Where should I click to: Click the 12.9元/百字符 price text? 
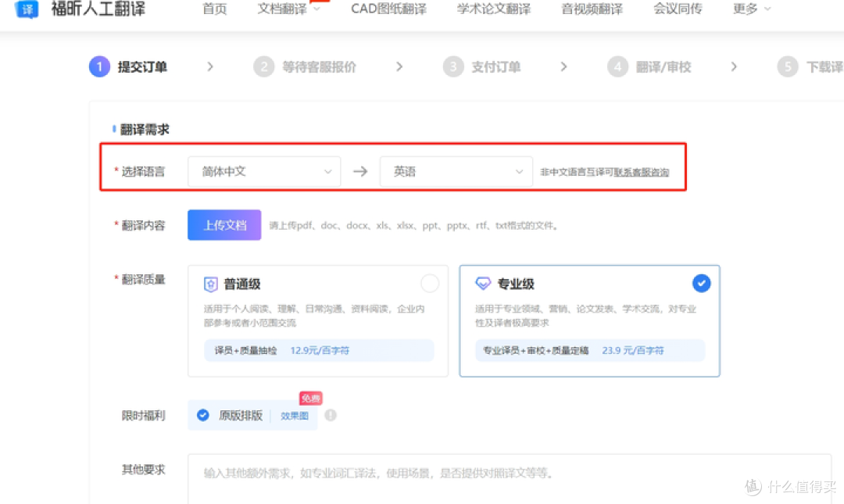(320, 351)
